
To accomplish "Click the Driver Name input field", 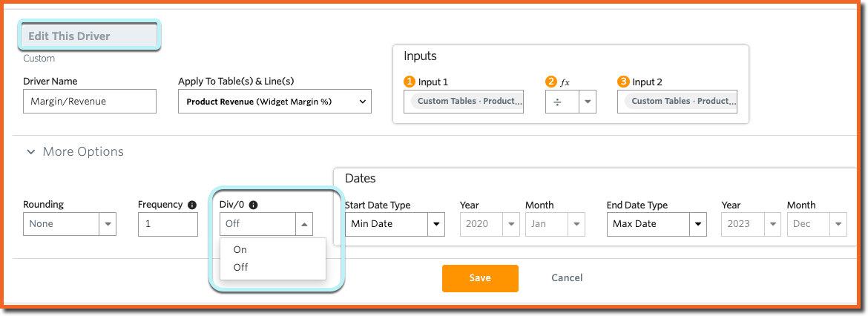I will pyautogui.click(x=90, y=102).
